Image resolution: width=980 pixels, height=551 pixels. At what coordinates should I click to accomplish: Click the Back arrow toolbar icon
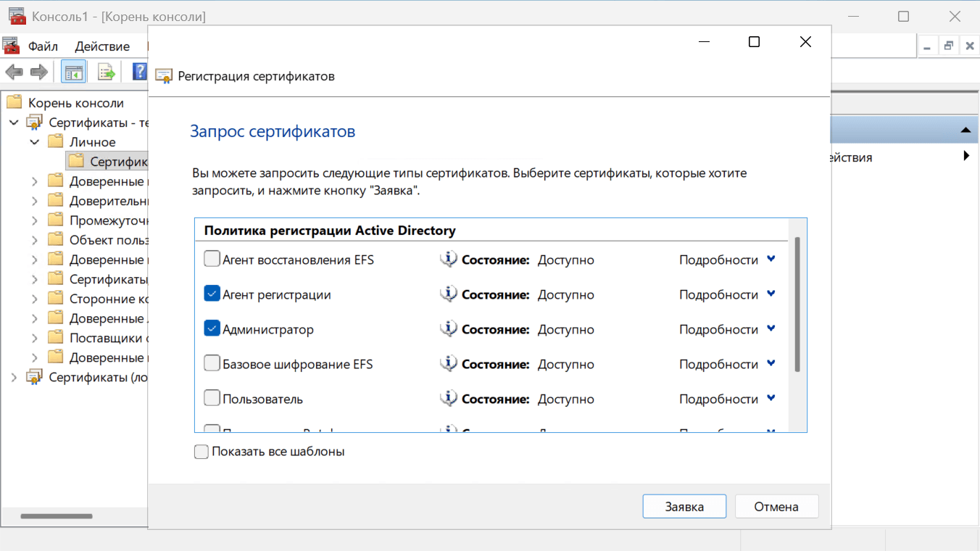14,72
